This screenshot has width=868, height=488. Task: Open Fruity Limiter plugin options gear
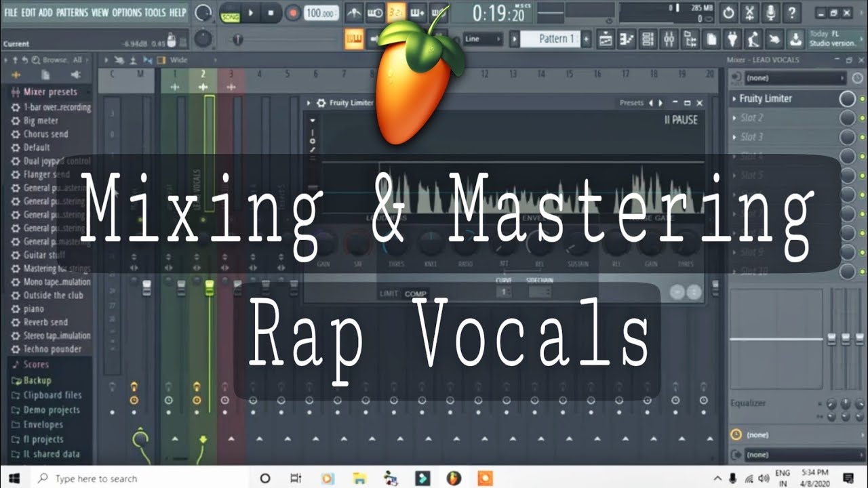tap(321, 103)
